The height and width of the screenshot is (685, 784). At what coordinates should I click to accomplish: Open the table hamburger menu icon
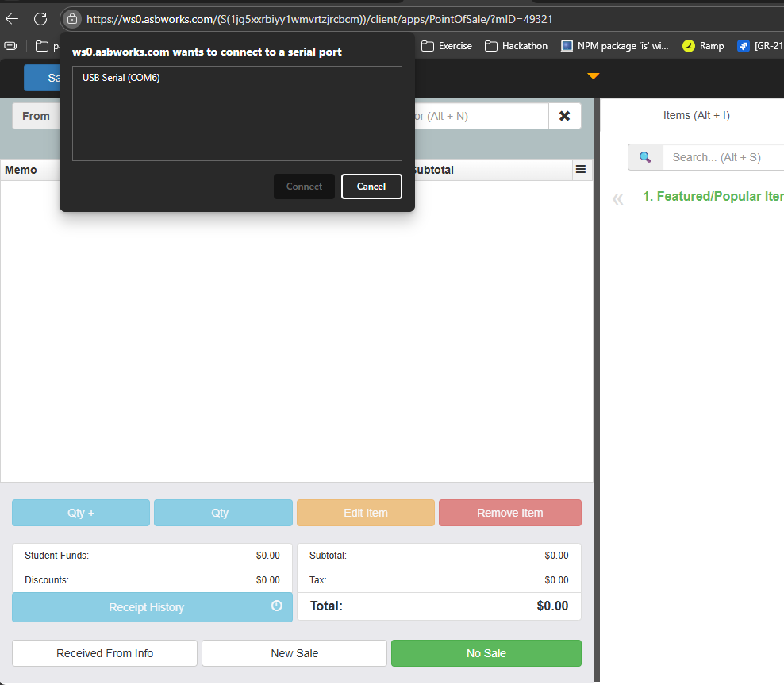pyautogui.click(x=581, y=170)
